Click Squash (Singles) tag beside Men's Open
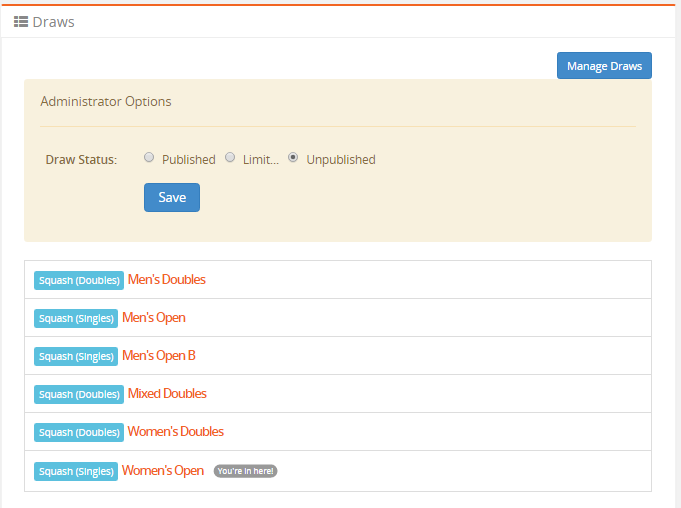The height and width of the screenshot is (508, 681). click(76, 318)
